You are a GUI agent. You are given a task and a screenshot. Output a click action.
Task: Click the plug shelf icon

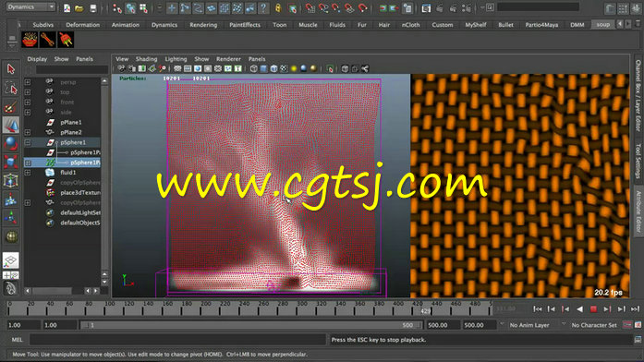(x=66, y=41)
